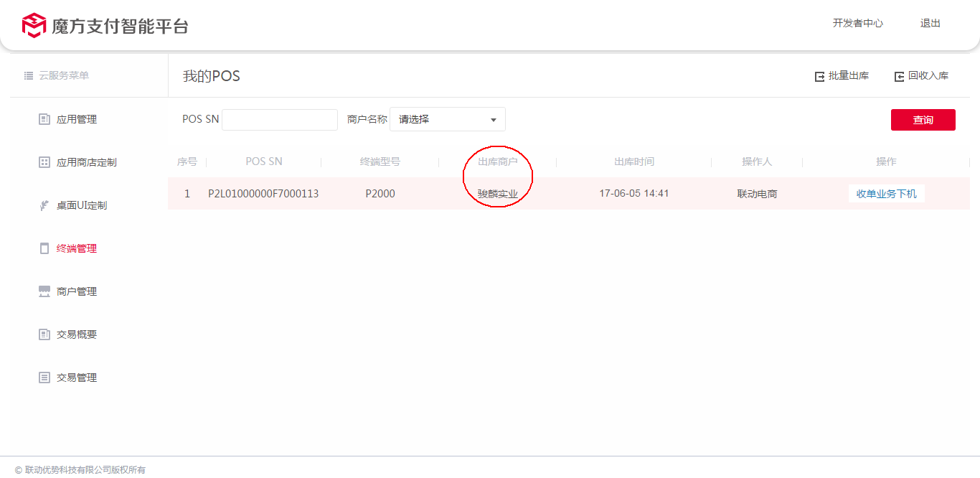Click 退出 to log out
This screenshot has height=478, width=980.
930,23
